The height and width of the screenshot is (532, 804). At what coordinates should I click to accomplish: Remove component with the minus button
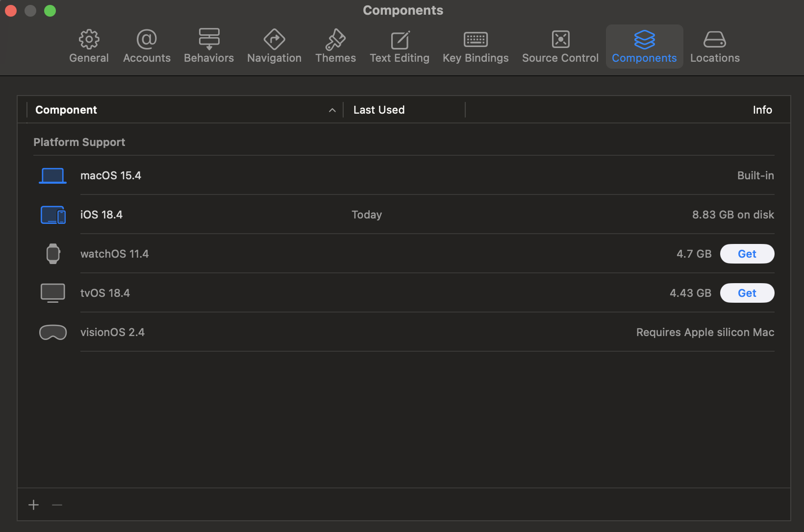pos(57,505)
